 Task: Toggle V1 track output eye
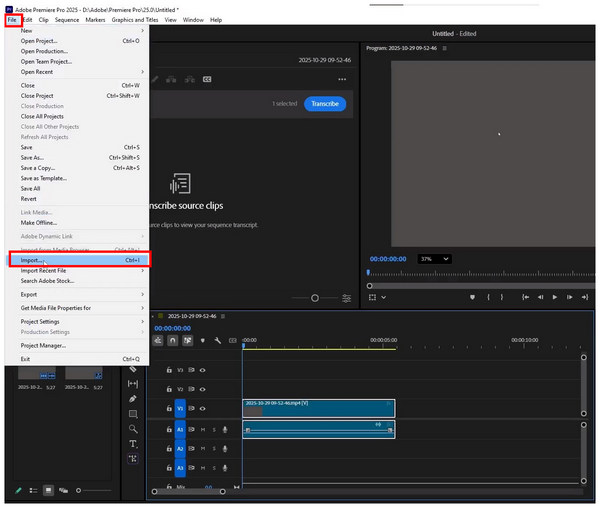pos(202,409)
